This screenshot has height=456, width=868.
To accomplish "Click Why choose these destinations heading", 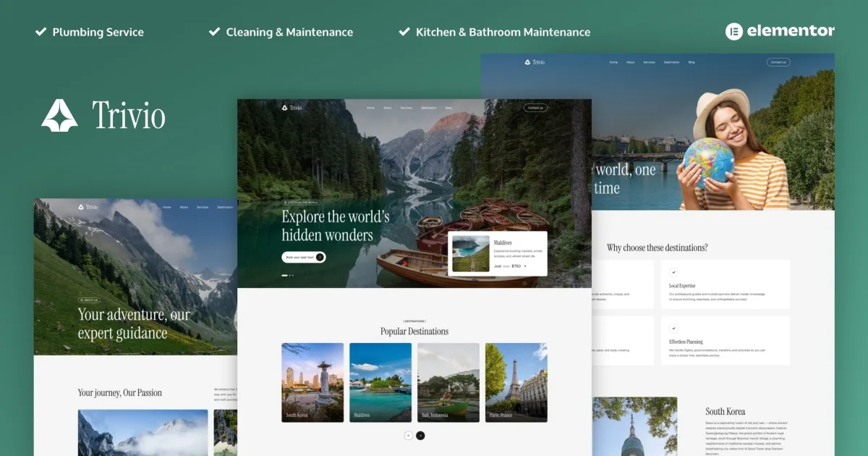I will coord(658,248).
